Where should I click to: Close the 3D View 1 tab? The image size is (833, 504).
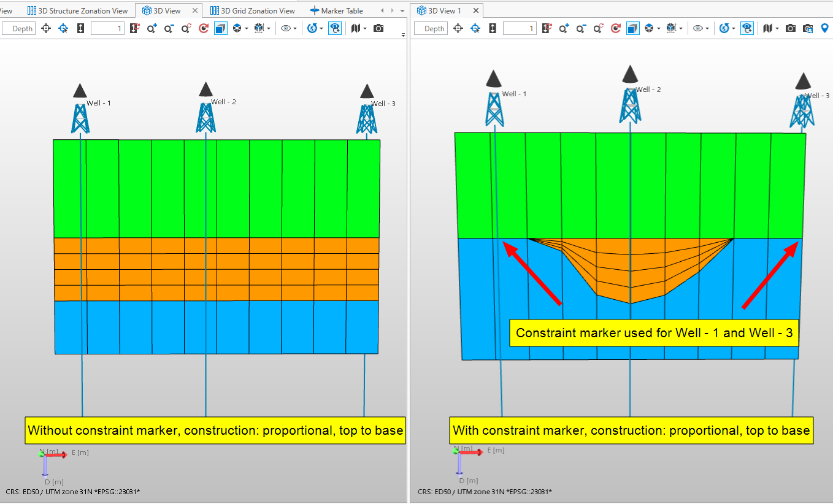475,10
